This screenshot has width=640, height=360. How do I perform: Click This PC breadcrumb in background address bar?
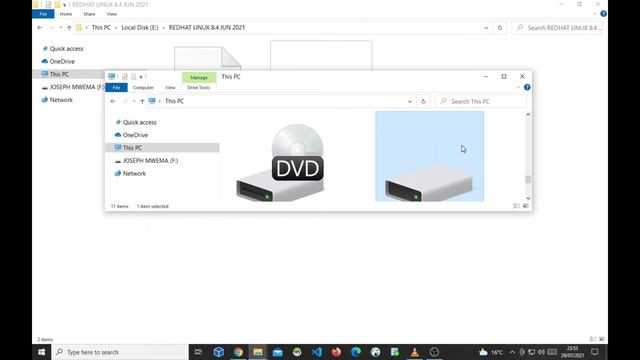[101, 27]
